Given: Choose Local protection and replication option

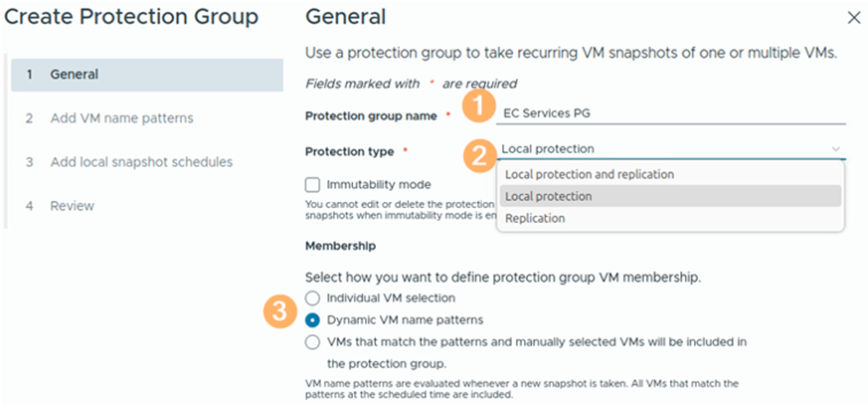Looking at the screenshot, I should [590, 174].
